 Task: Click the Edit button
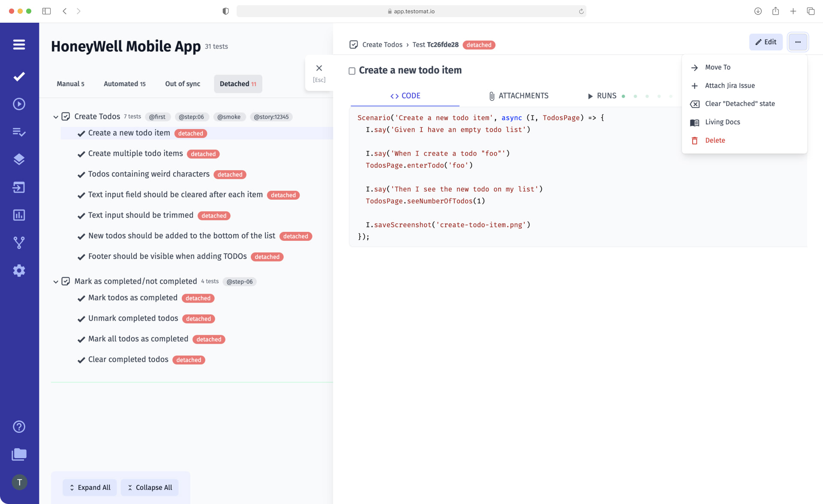tap(766, 42)
